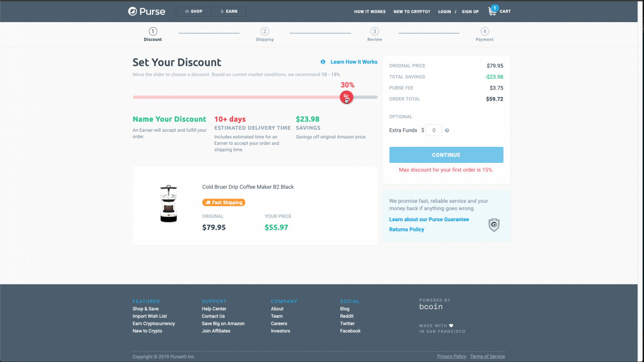This screenshot has height=362, width=644.
Task: Click the discount slider percent handle
Action: [346, 97]
